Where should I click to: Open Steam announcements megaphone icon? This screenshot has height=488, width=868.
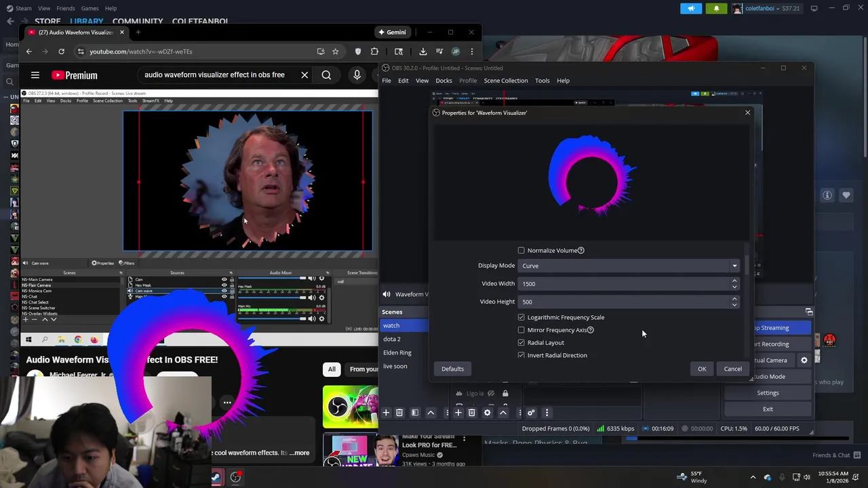coord(691,8)
